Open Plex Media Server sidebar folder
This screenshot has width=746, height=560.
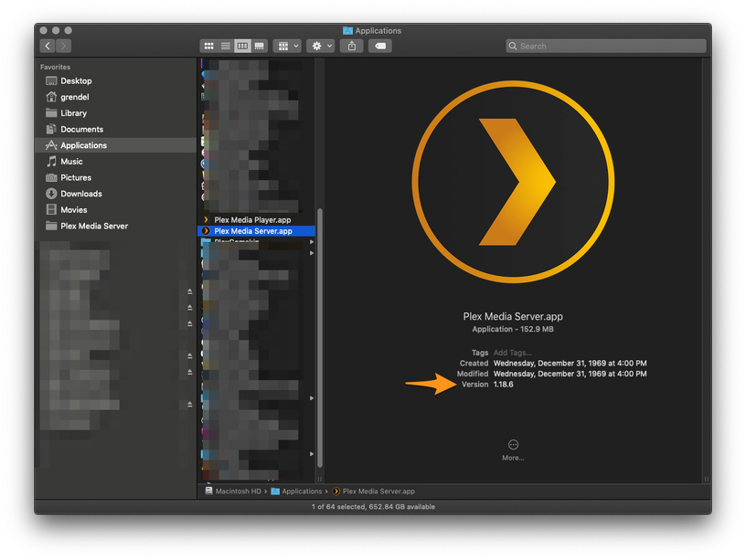[115, 227]
